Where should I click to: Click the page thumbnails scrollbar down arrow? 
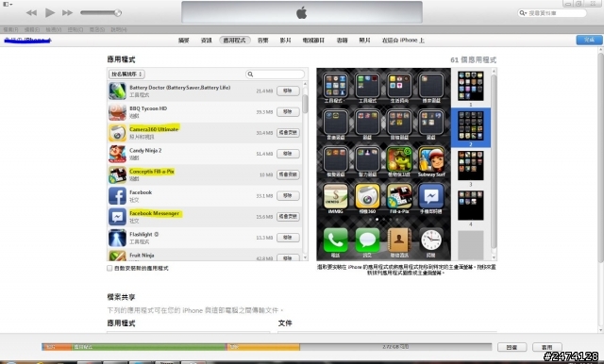pos(494,257)
